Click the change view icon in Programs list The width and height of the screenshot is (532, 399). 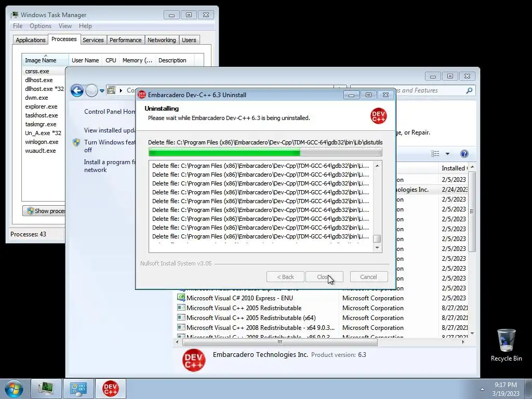[435, 154]
